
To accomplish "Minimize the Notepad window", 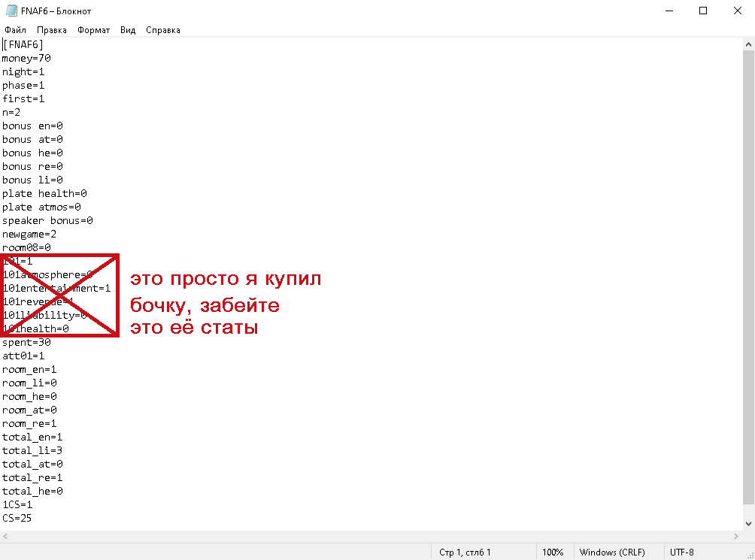I will pyautogui.click(x=669, y=11).
